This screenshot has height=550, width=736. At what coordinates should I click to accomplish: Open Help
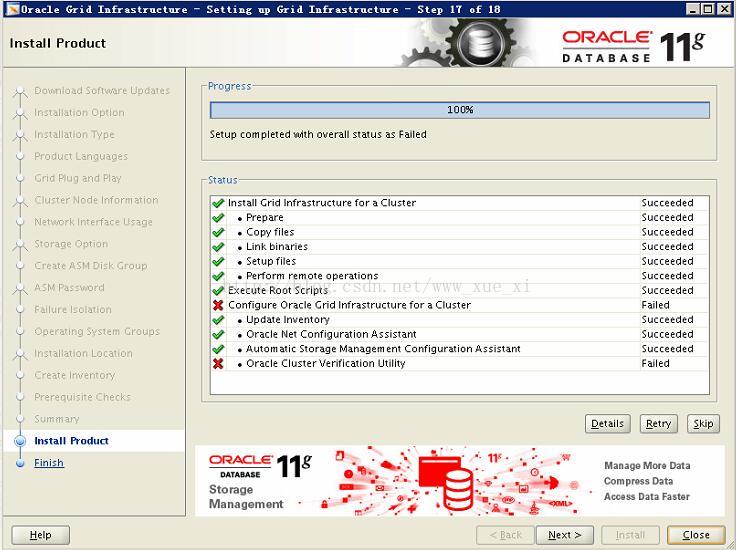point(40,535)
